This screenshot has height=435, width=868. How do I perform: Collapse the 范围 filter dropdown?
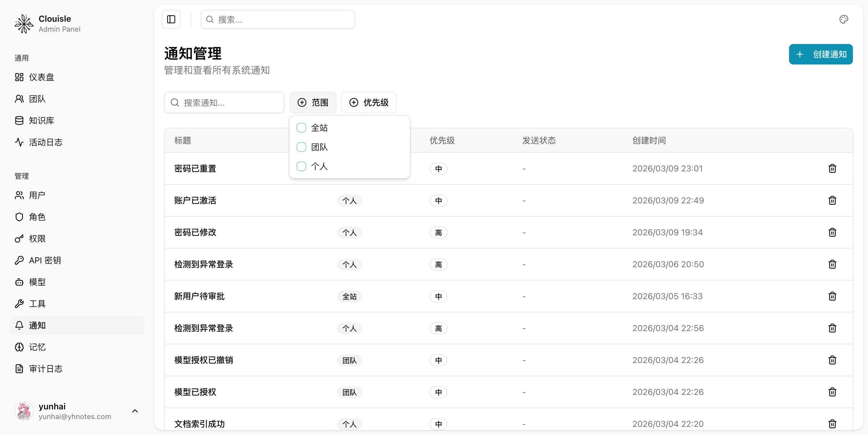(x=313, y=102)
